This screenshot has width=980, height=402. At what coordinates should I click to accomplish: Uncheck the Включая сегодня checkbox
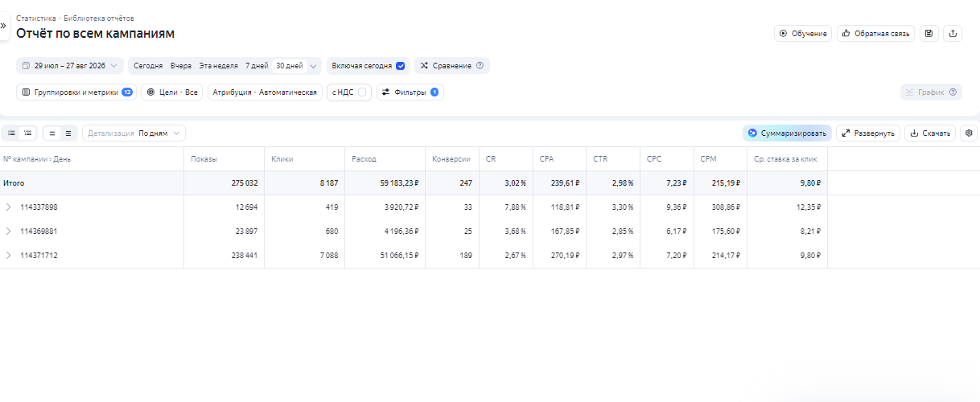400,66
